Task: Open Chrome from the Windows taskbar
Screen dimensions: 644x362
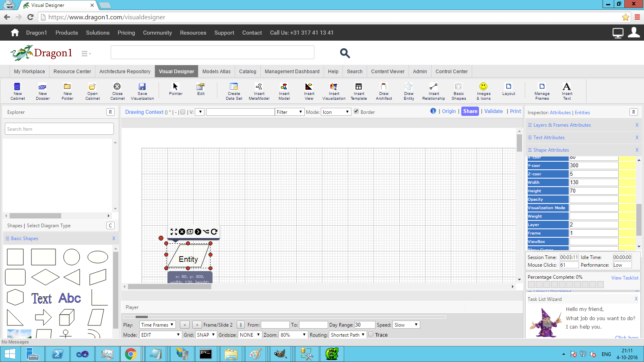Action: (130, 354)
